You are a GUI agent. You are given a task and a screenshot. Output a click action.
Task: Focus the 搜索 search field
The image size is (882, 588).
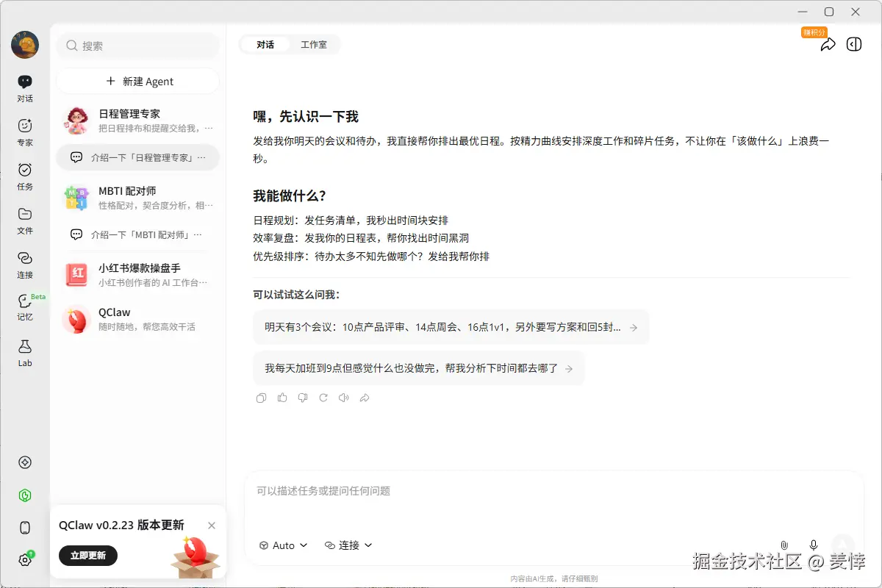point(138,46)
